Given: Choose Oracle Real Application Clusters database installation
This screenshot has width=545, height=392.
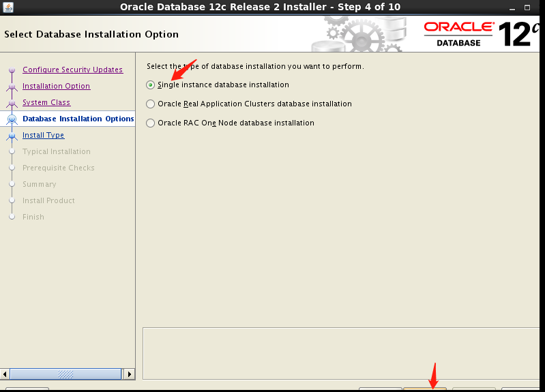Looking at the screenshot, I should pos(150,104).
